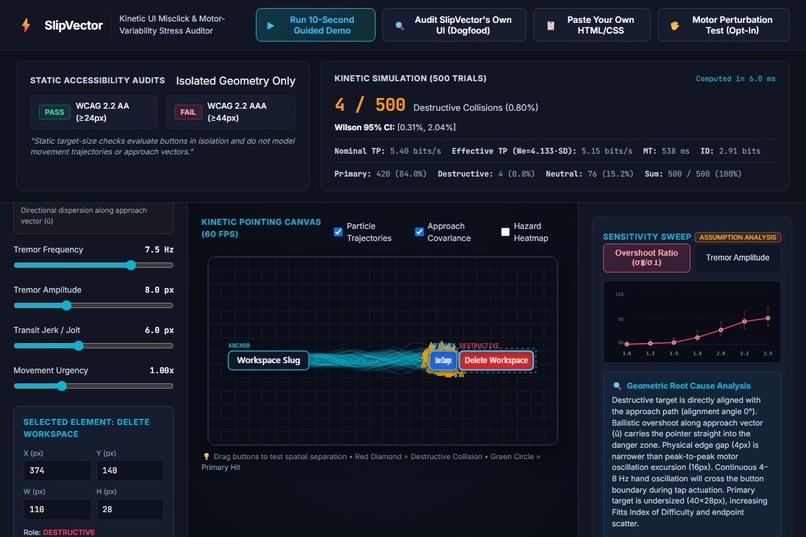Click the sensitivity sweep line chart
This screenshot has height=537, width=806.
pyautogui.click(x=692, y=322)
